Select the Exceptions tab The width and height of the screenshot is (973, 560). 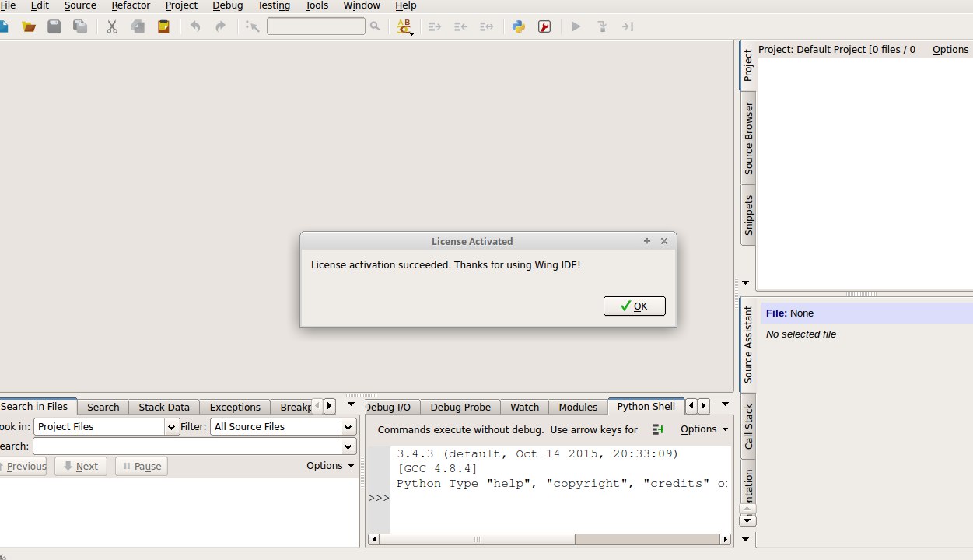click(x=235, y=407)
